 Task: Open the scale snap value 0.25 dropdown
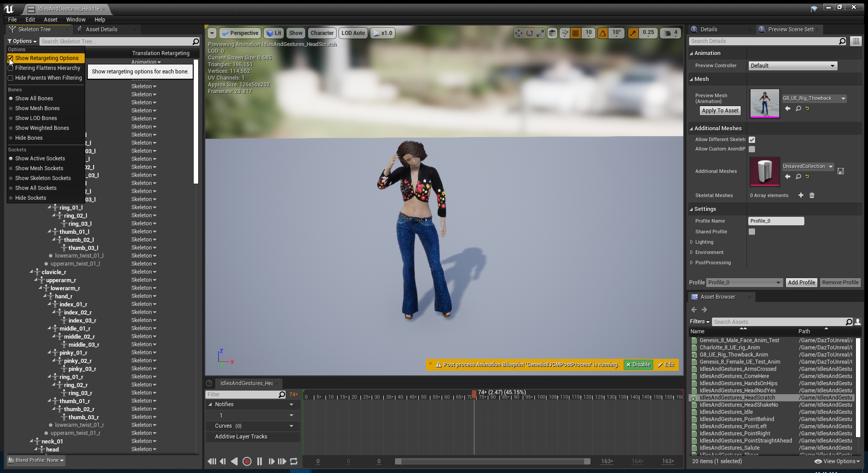[x=648, y=33]
